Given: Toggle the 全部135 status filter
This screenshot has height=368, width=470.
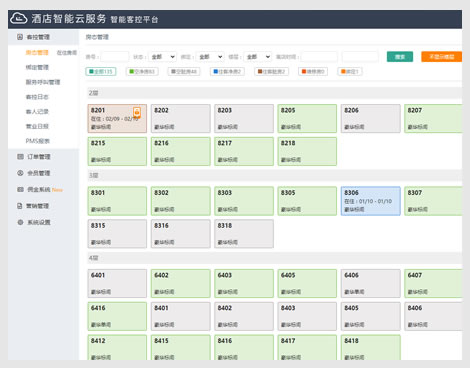Looking at the screenshot, I should (101, 71).
